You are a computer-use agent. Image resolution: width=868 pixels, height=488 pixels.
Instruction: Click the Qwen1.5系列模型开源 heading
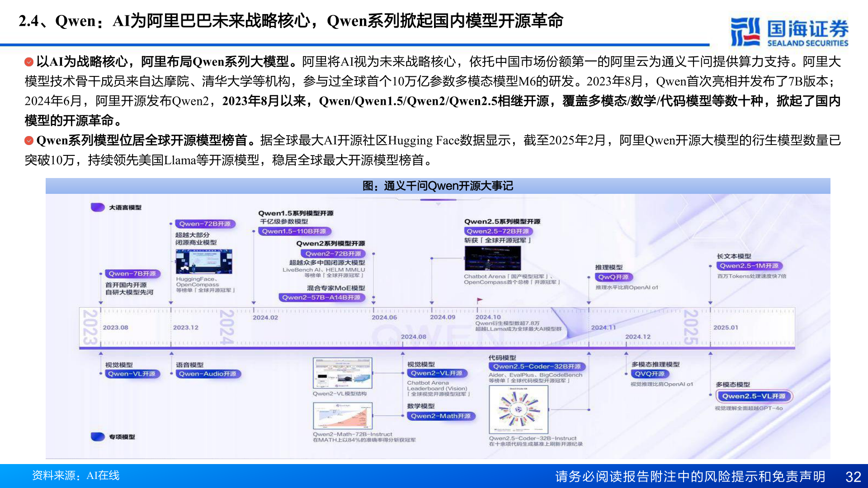click(296, 213)
